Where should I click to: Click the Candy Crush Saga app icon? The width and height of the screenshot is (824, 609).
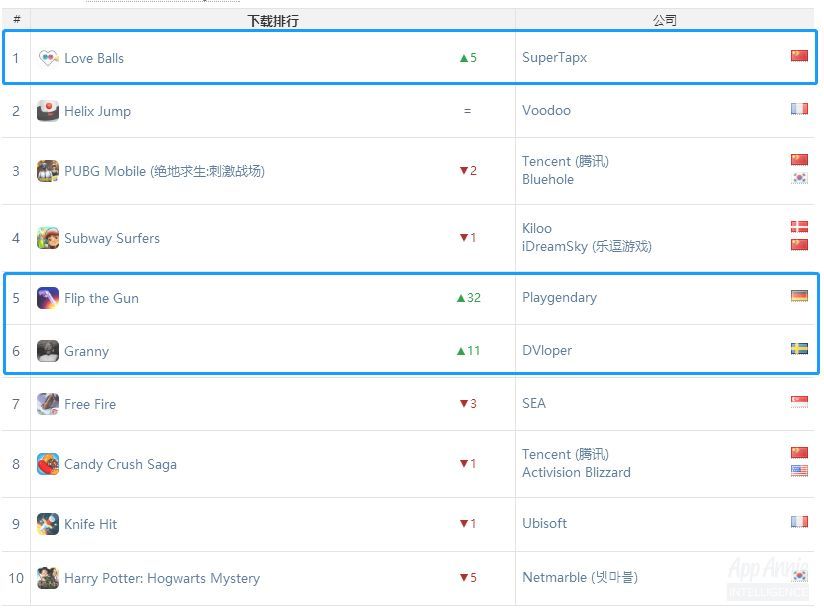48,464
